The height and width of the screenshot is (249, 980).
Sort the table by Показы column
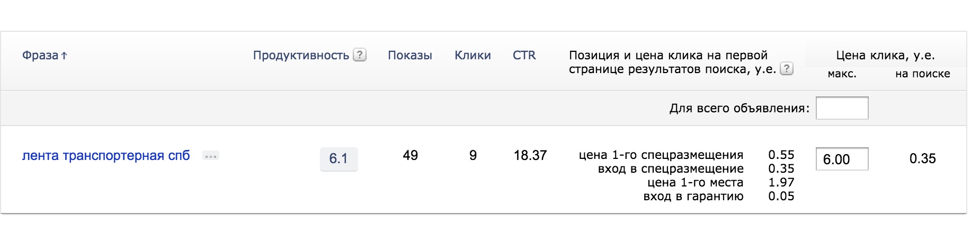[410, 55]
